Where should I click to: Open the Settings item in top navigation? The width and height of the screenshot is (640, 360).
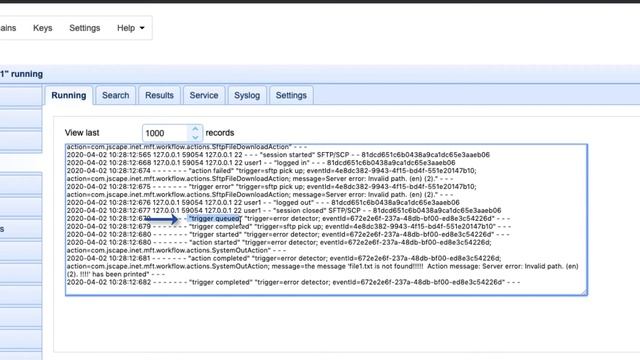point(84,28)
